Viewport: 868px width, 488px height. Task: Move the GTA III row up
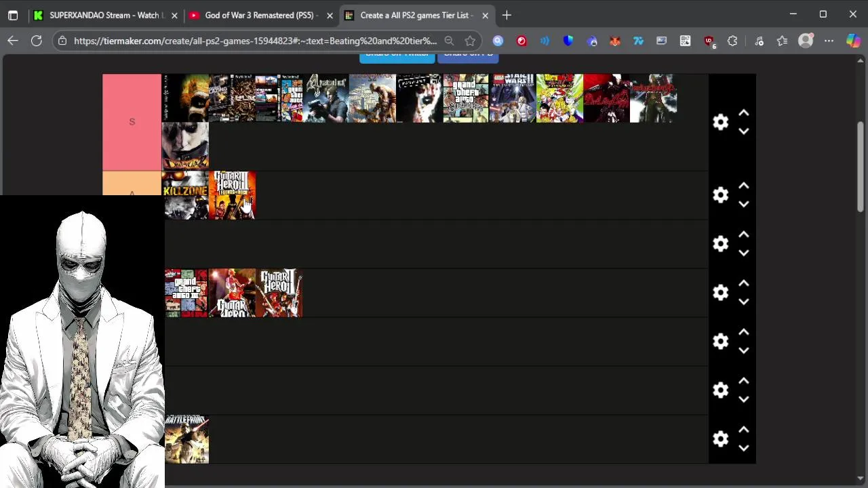click(x=743, y=283)
